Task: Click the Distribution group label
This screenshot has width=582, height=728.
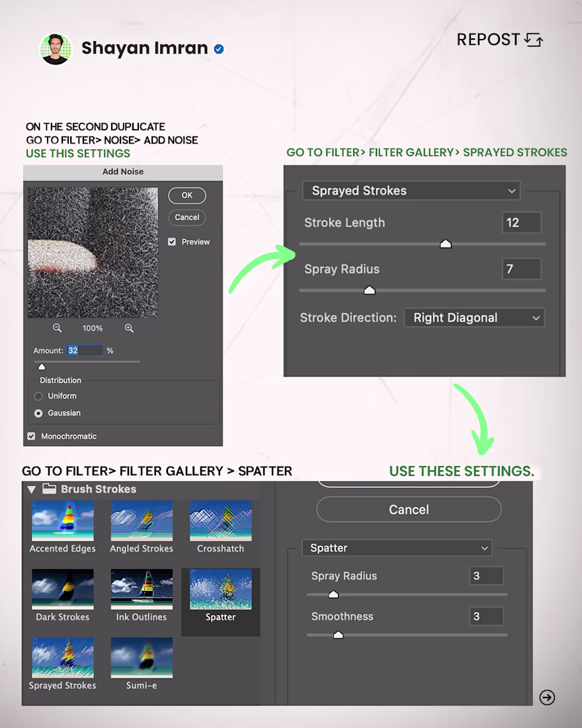Action: 60,381
